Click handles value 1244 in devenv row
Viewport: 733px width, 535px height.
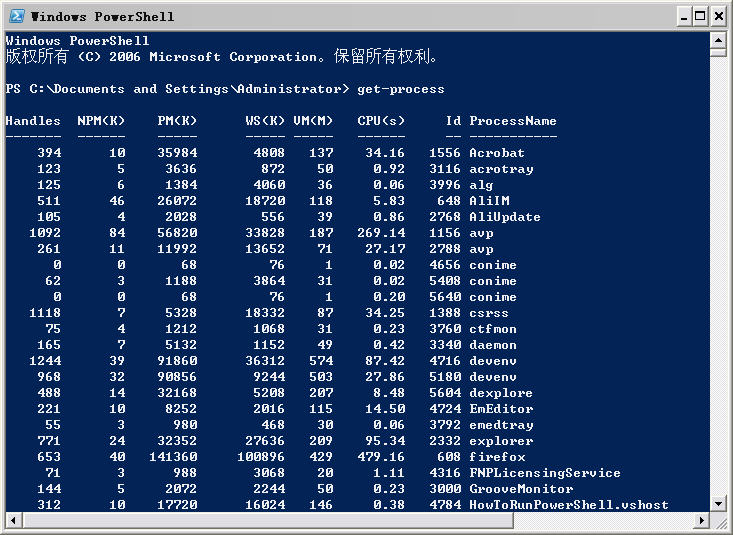pyautogui.click(x=45, y=361)
